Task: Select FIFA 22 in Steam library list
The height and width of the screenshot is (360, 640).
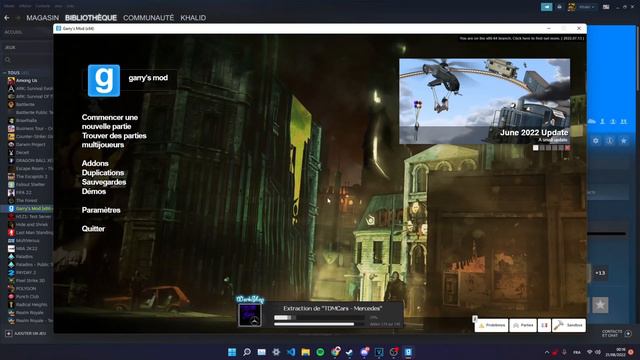Action: click(x=27, y=192)
